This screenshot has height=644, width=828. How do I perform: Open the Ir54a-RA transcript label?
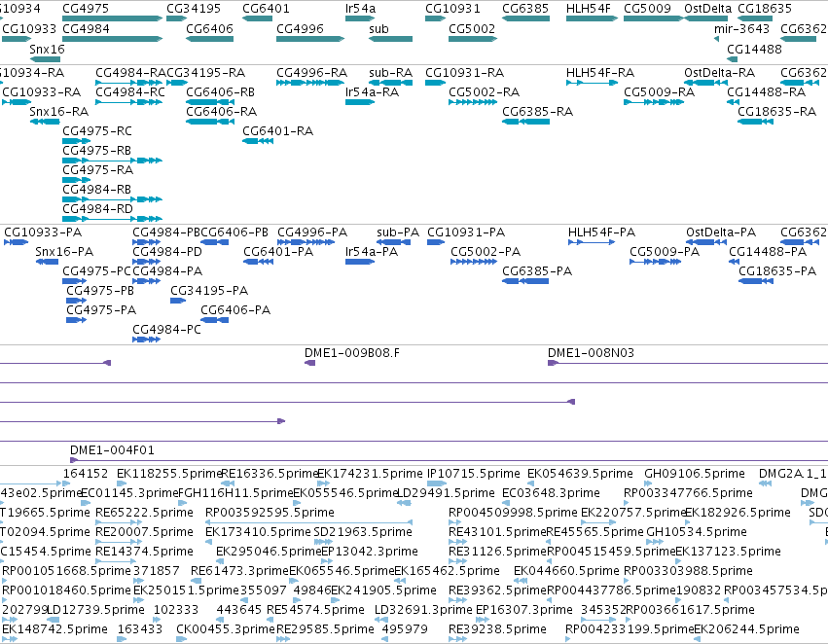(x=372, y=91)
